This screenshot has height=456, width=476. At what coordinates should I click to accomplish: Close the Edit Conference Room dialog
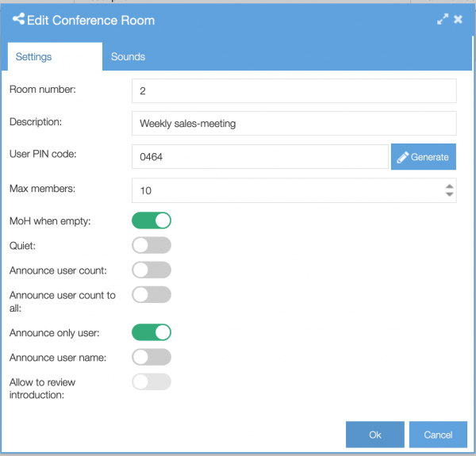point(458,19)
